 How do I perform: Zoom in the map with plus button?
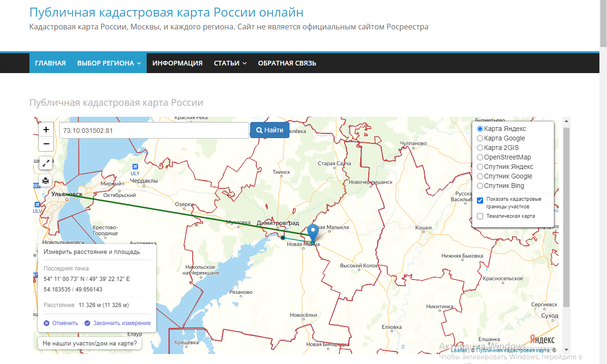tap(46, 130)
